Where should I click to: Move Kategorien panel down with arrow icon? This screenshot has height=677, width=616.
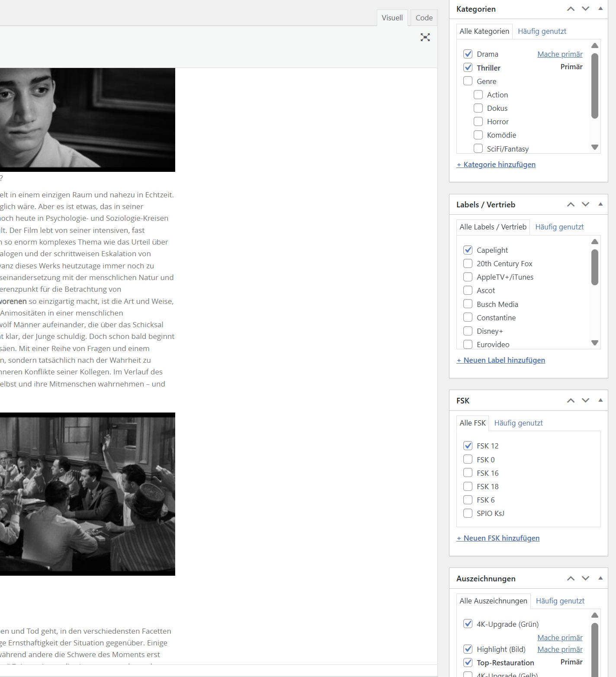[x=585, y=9]
